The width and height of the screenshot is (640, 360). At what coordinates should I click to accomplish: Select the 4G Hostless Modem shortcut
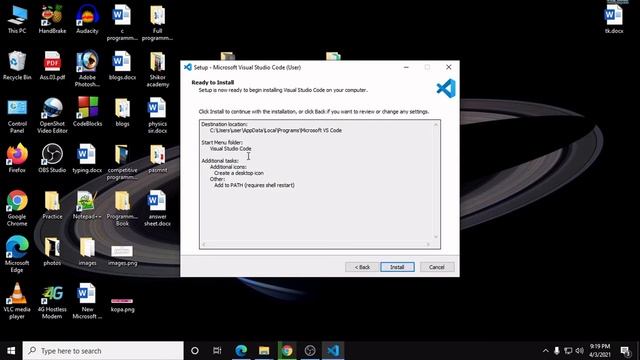tap(52, 301)
